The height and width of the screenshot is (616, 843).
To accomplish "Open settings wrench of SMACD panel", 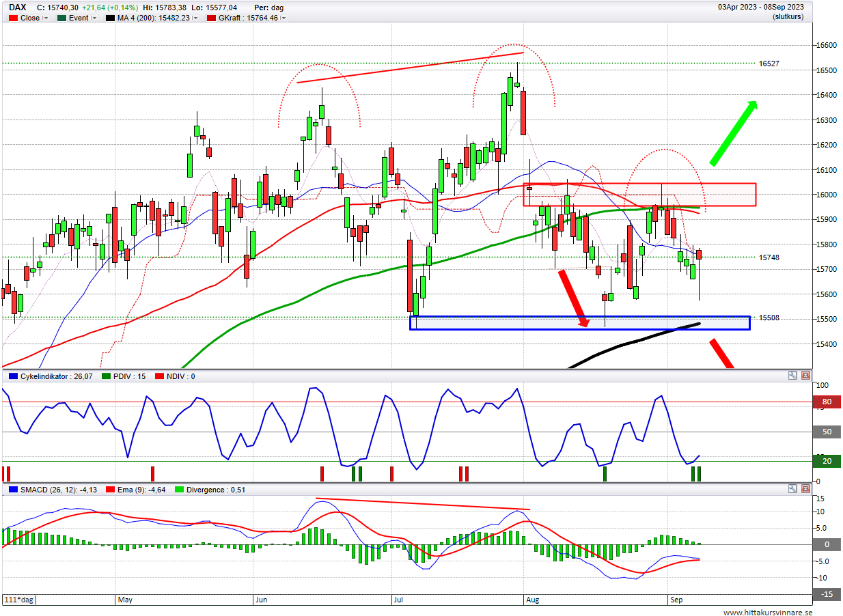I will tap(792, 489).
